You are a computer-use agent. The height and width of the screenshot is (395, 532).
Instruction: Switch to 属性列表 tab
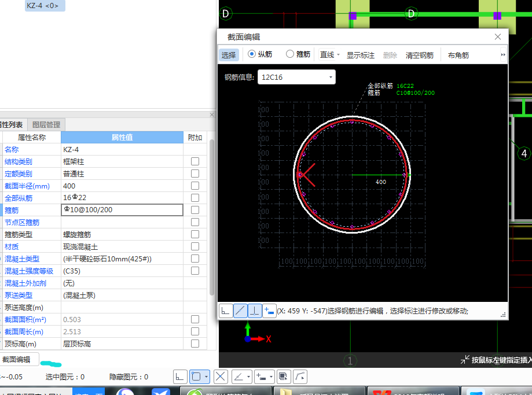click(12, 125)
